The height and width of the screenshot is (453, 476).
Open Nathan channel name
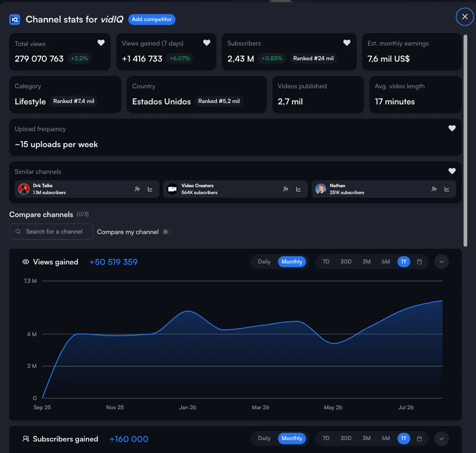(337, 186)
